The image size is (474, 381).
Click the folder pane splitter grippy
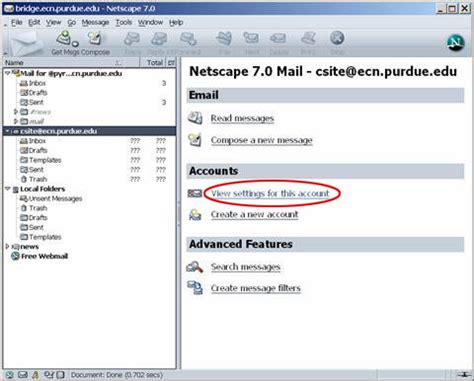178,213
